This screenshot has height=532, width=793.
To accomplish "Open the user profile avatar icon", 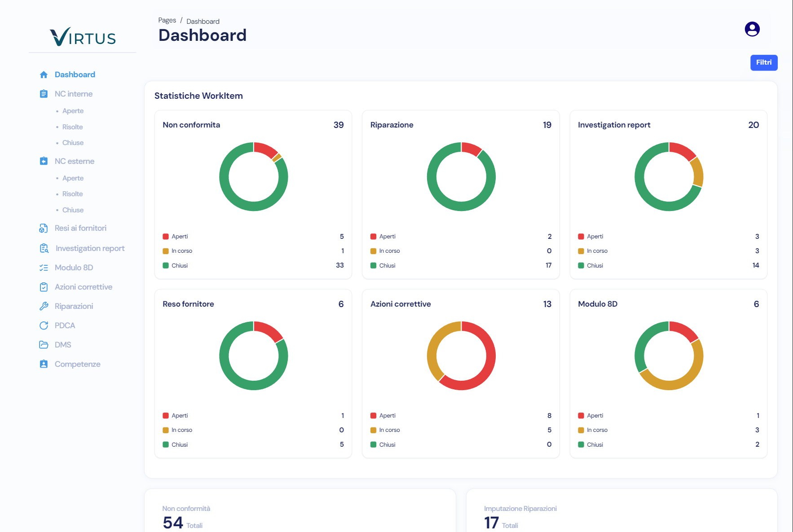I will (752, 29).
